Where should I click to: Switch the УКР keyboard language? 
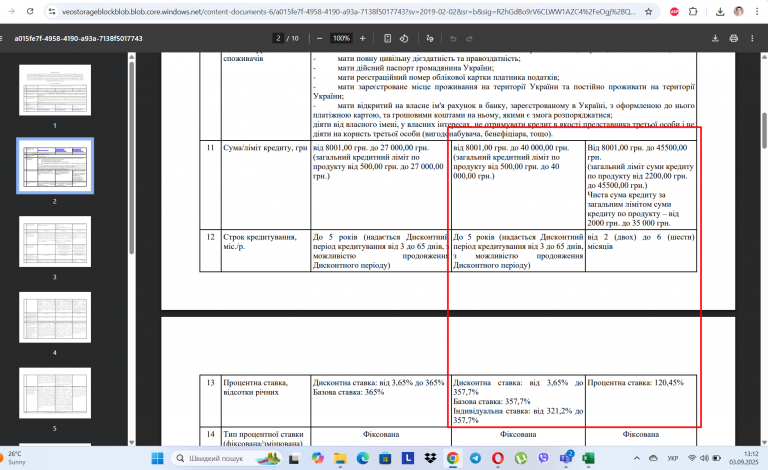coord(672,458)
